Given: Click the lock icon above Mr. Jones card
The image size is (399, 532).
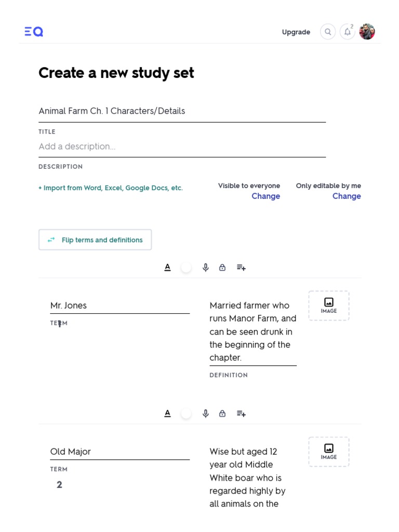Looking at the screenshot, I should coord(222,268).
